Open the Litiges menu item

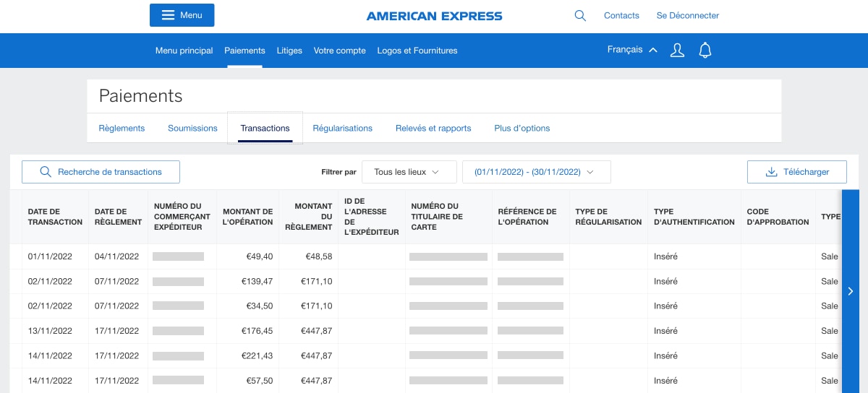289,51
